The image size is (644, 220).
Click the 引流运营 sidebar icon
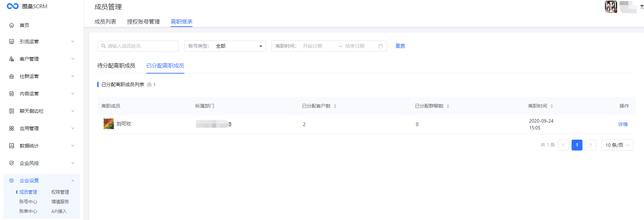[x=12, y=42]
